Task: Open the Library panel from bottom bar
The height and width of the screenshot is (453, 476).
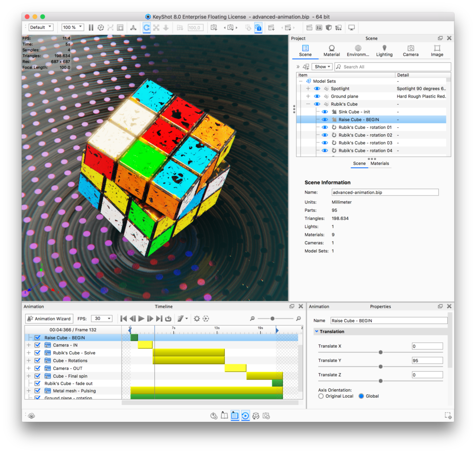Action: coord(225,416)
